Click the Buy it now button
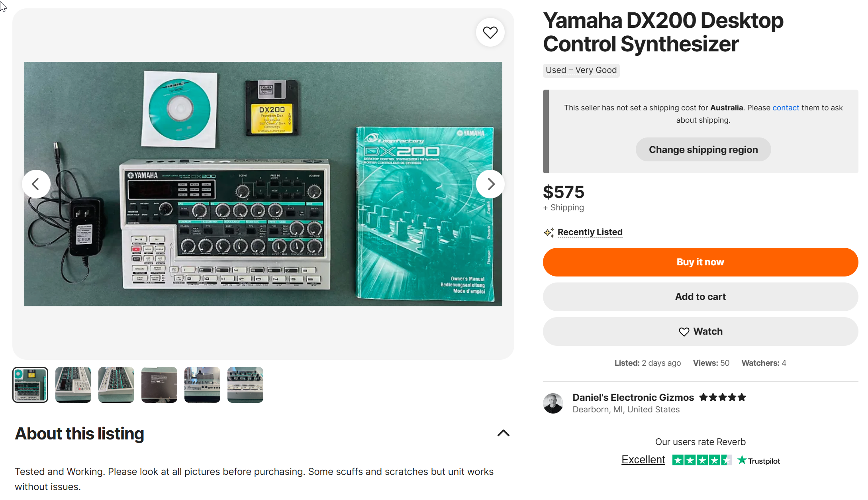Image resolution: width=868 pixels, height=500 pixels. (700, 262)
